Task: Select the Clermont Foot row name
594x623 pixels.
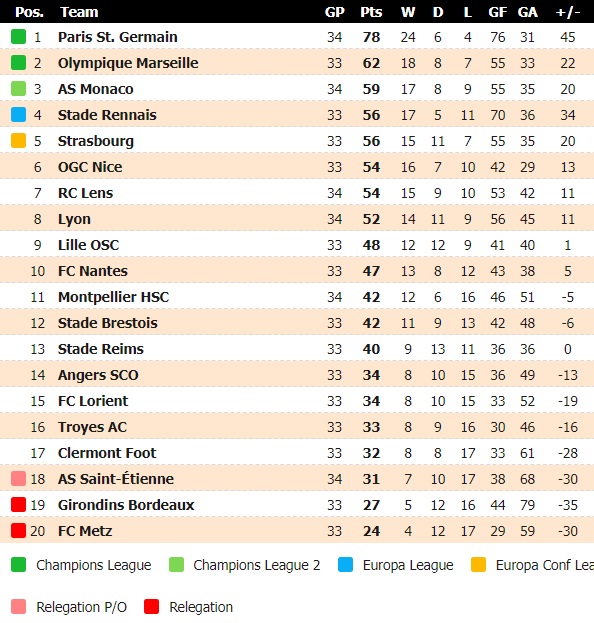Action: [107, 453]
